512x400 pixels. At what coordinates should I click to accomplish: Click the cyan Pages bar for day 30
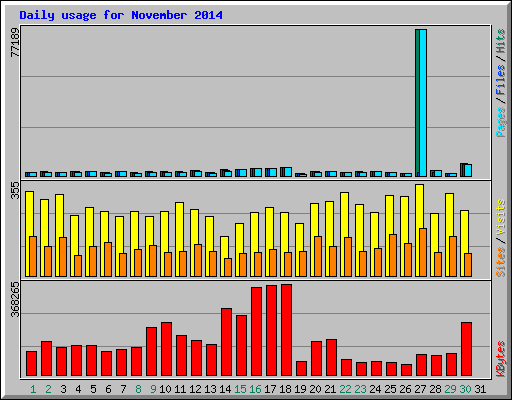[x=468, y=171]
